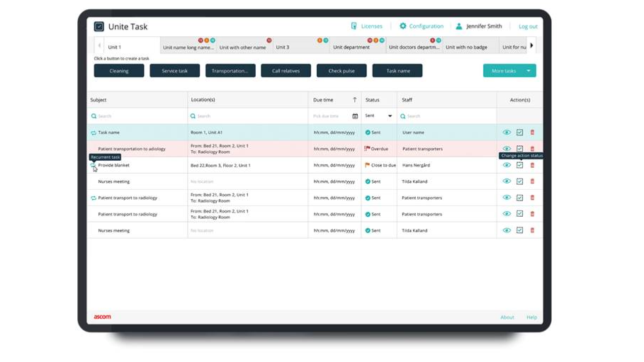The width and height of the screenshot is (644, 362).
Task: Switch to Unit name long name tab
Action: click(x=188, y=45)
